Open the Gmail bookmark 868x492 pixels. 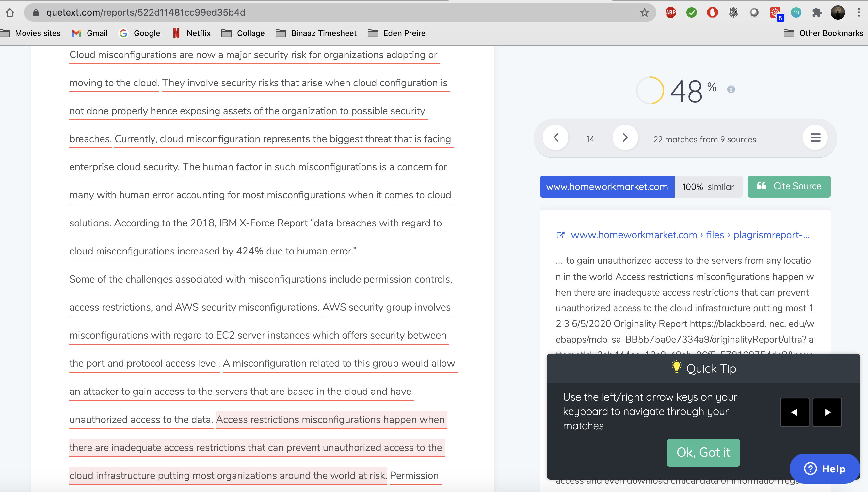pyautogui.click(x=89, y=33)
